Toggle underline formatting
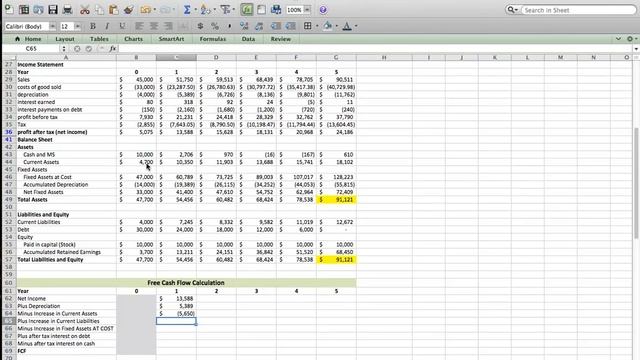Viewport: 640px width, 360px height. point(122,26)
